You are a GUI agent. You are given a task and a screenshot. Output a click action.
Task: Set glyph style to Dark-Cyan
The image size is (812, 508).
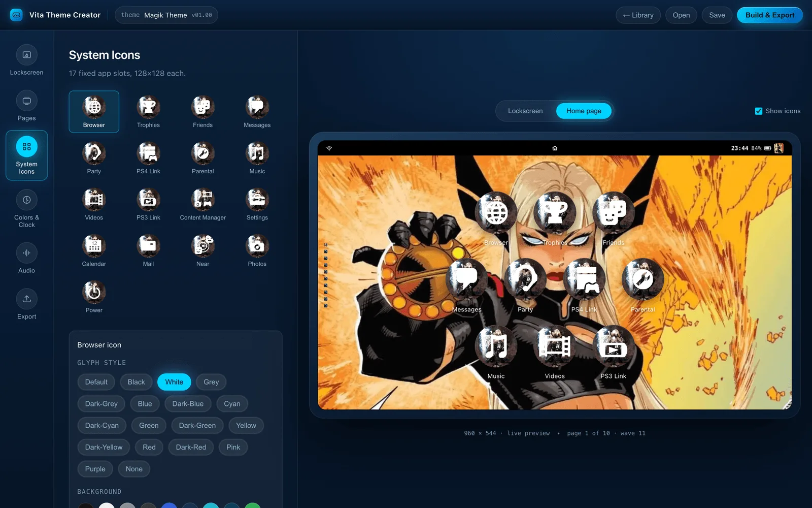point(101,425)
